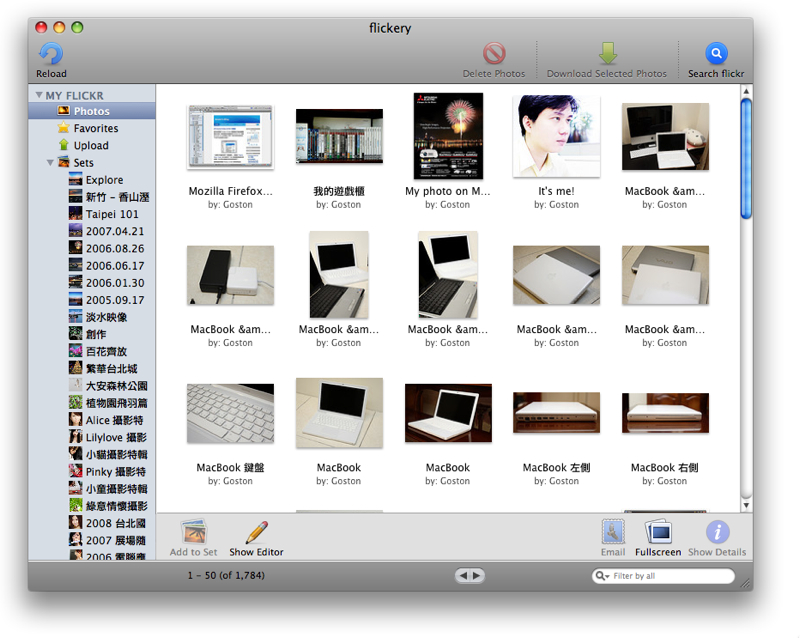800x638 pixels.
Task: Click the Reload icon
Action: (x=51, y=54)
